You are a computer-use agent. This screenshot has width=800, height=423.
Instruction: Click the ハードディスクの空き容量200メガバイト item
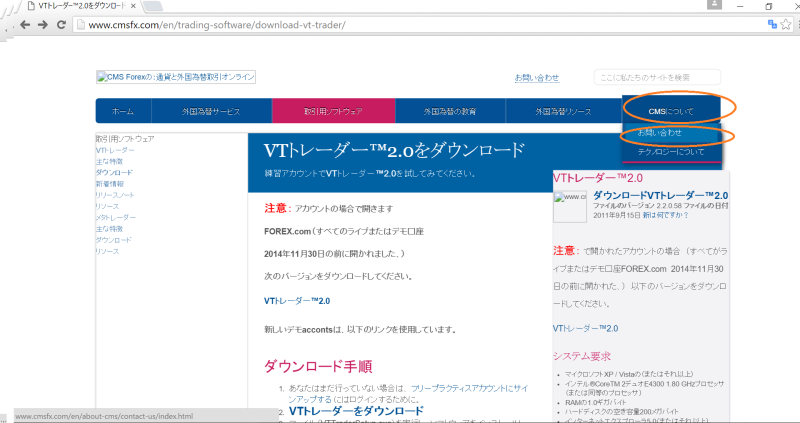[621, 411]
